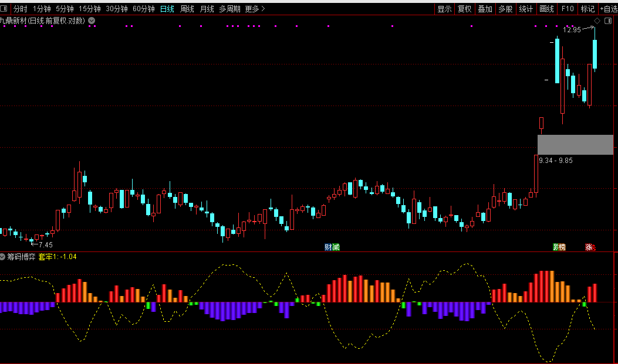Open the 显示 display options
This screenshot has height=364, width=618.
444,9
